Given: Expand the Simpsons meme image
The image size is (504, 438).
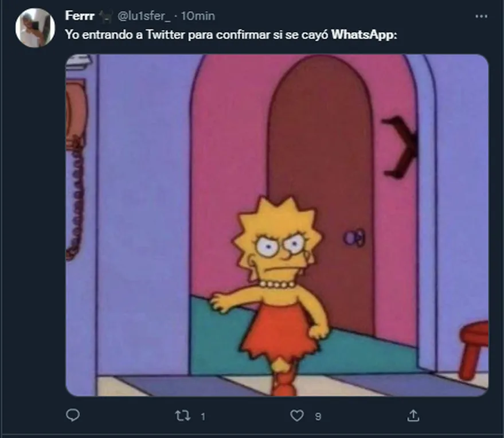Looking at the screenshot, I should click(x=277, y=225).
